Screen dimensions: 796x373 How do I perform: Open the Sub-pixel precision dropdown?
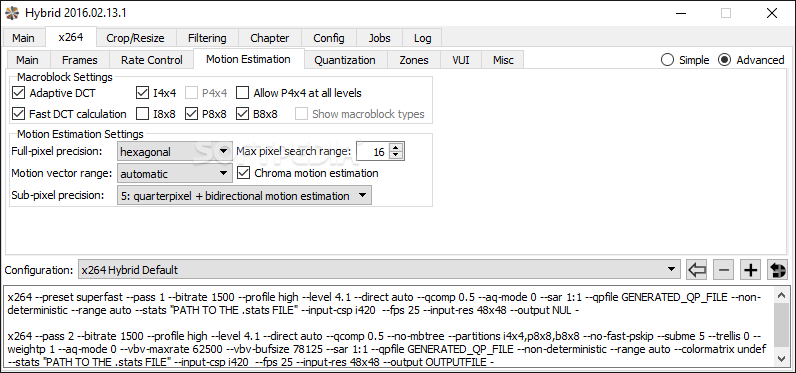(x=244, y=196)
